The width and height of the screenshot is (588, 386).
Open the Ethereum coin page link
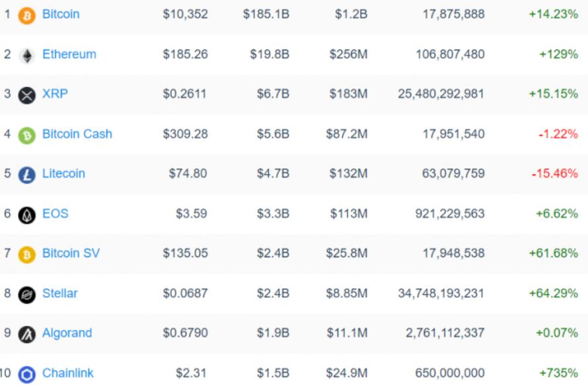69,54
